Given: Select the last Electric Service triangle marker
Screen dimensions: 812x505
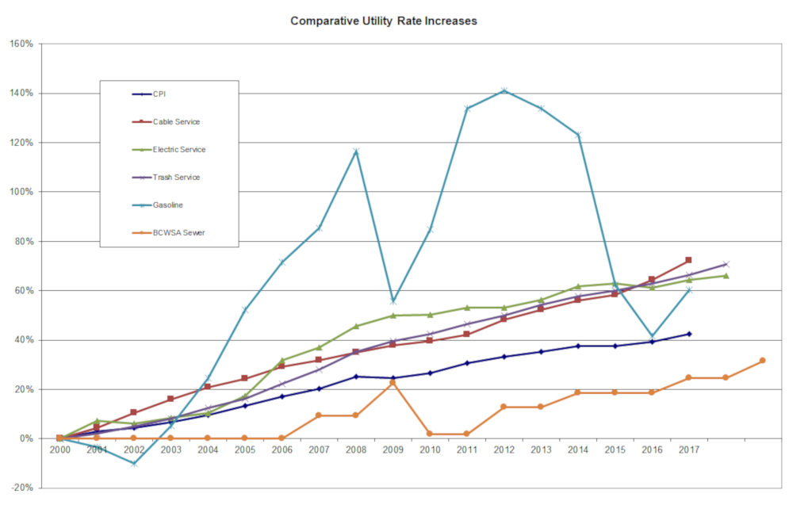Looking at the screenshot, I should pyautogui.click(x=726, y=276).
